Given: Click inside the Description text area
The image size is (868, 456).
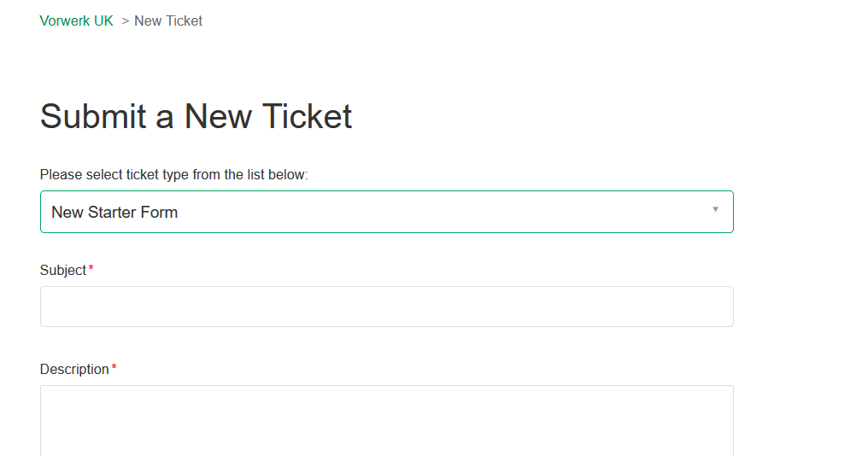Looking at the screenshot, I should click(x=386, y=420).
